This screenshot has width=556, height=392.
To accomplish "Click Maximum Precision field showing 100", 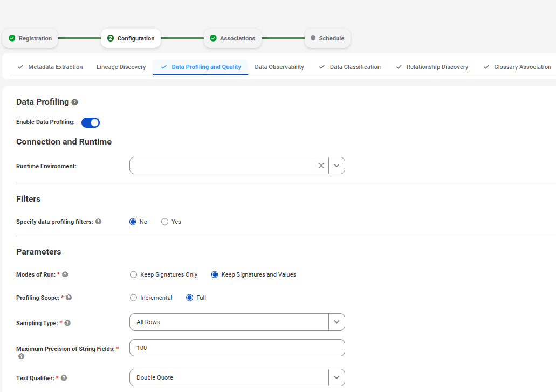I will click(237, 348).
